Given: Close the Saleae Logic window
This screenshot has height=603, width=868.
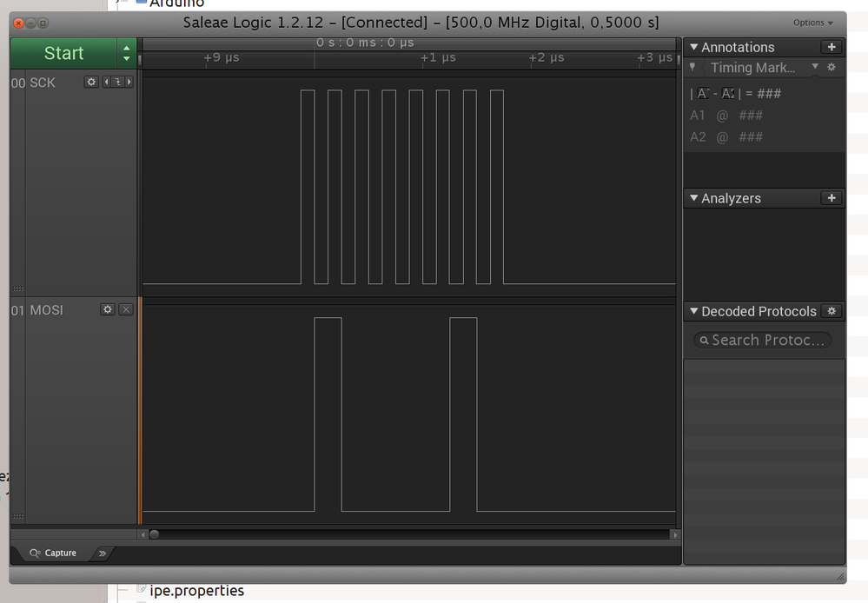Looking at the screenshot, I should click(18, 23).
